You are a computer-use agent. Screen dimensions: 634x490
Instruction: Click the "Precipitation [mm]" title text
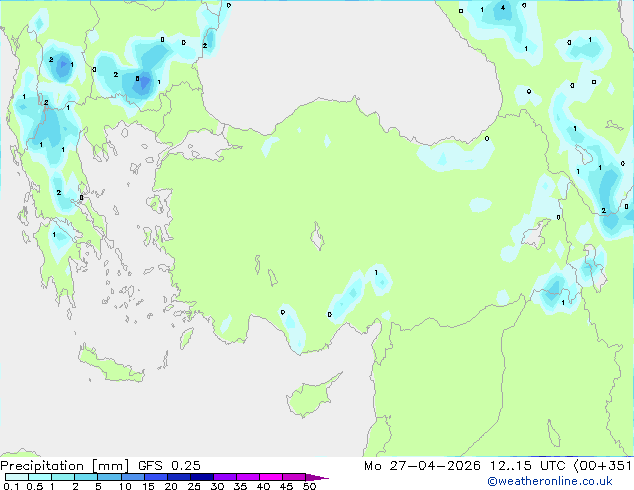click(65, 466)
